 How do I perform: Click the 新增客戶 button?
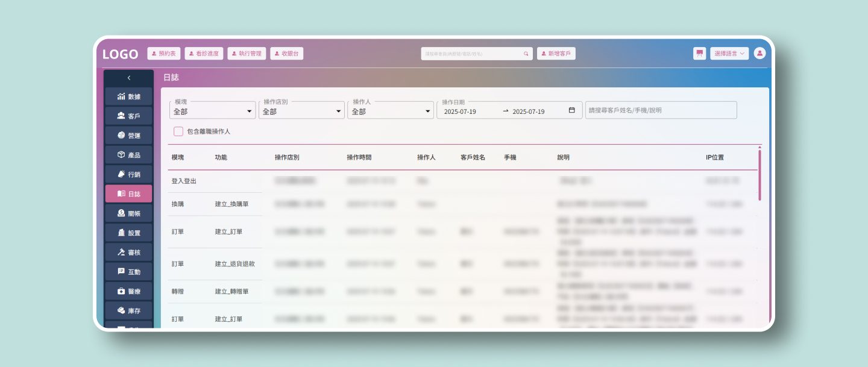(x=556, y=54)
